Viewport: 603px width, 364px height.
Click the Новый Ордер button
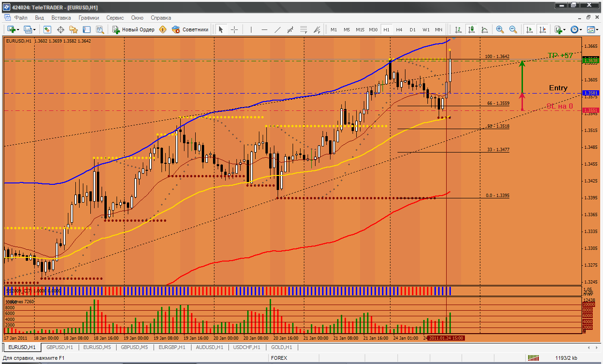pos(133,29)
